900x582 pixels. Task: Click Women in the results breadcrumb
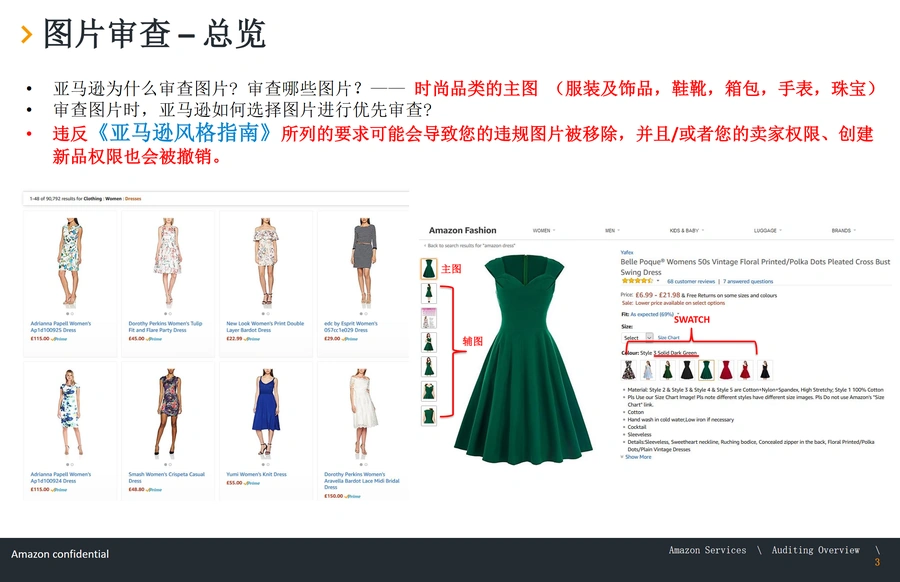click(113, 199)
